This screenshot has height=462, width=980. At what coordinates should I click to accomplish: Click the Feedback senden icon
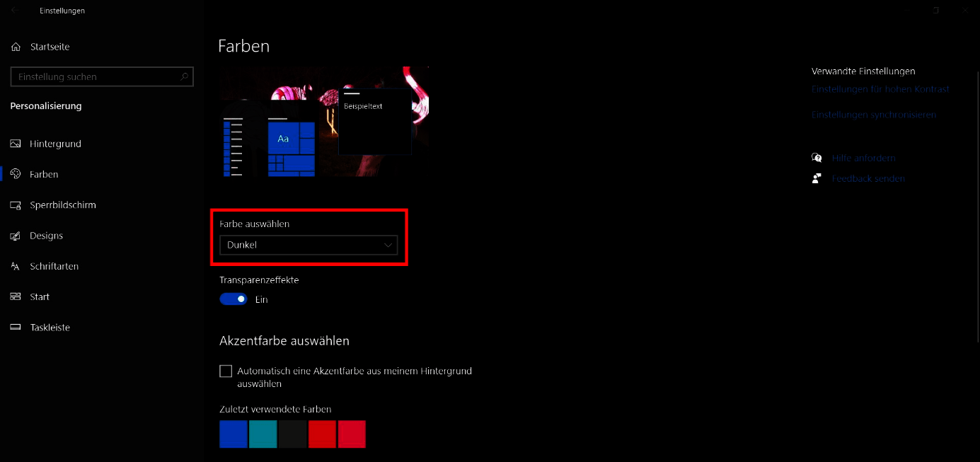(817, 178)
